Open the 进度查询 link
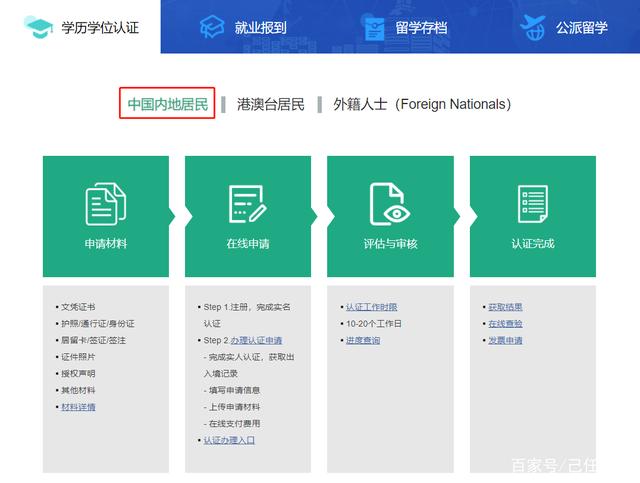The width and height of the screenshot is (640, 483). [x=363, y=340]
